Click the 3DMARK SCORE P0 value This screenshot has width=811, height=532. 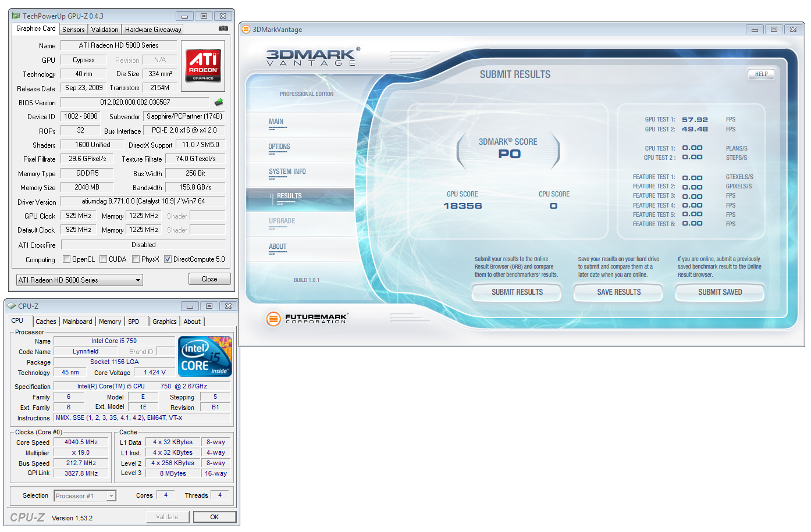pos(509,154)
